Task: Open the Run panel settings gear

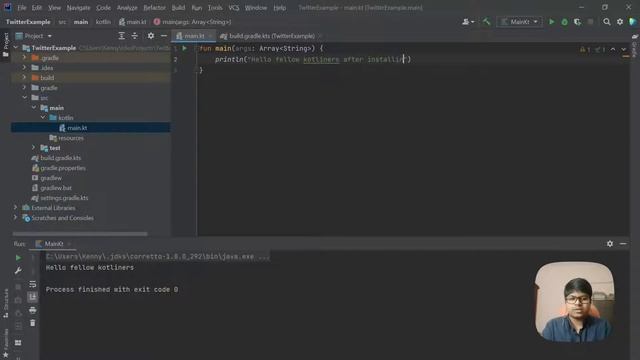Action: [610, 244]
